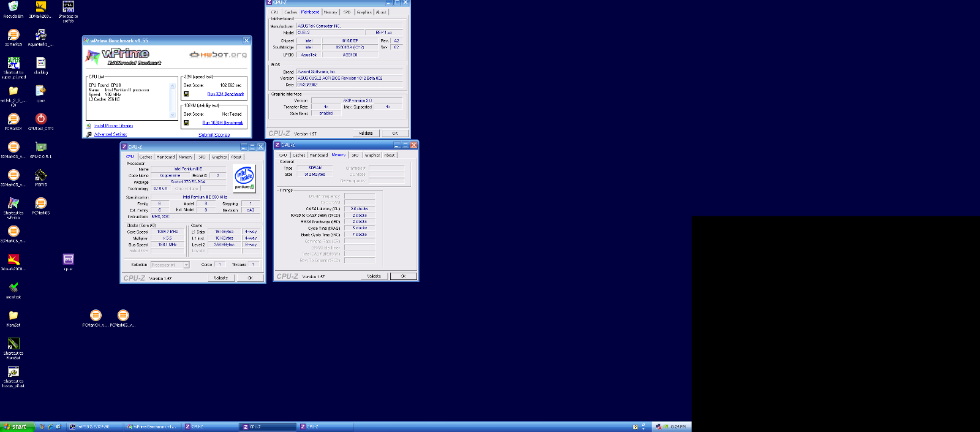Open the clocklog file icon

(x=41, y=65)
